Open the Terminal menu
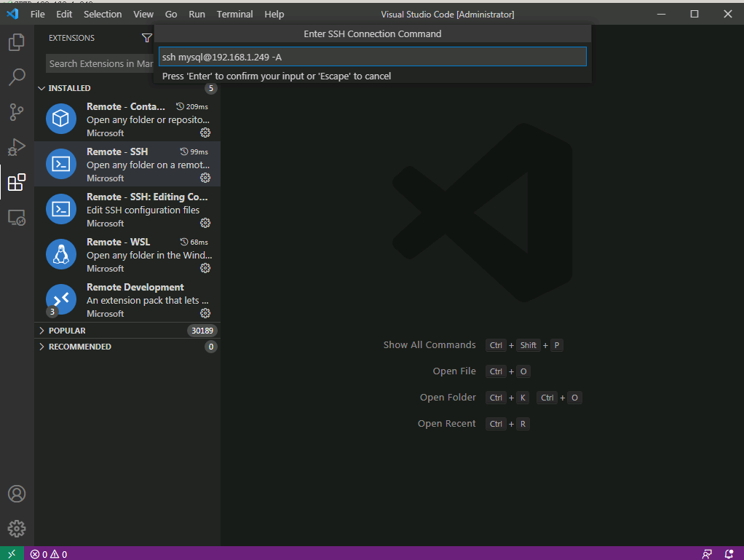The image size is (744, 560). pos(234,15)
